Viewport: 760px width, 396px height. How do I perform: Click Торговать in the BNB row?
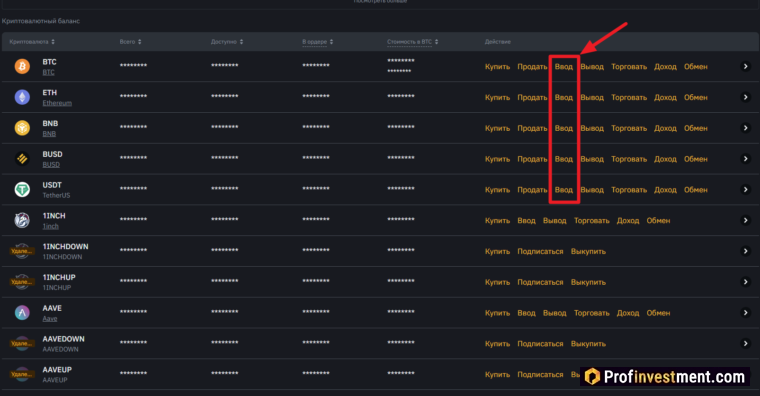pos(629,128)
